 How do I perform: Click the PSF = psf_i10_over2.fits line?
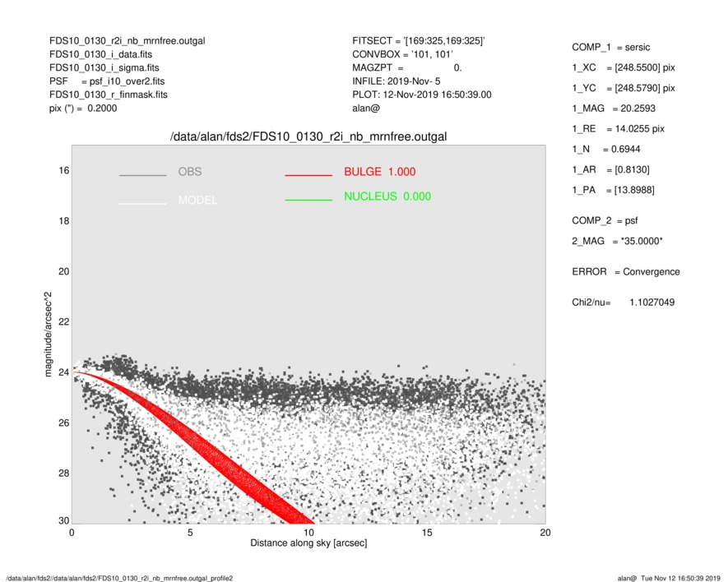point(107,81)
